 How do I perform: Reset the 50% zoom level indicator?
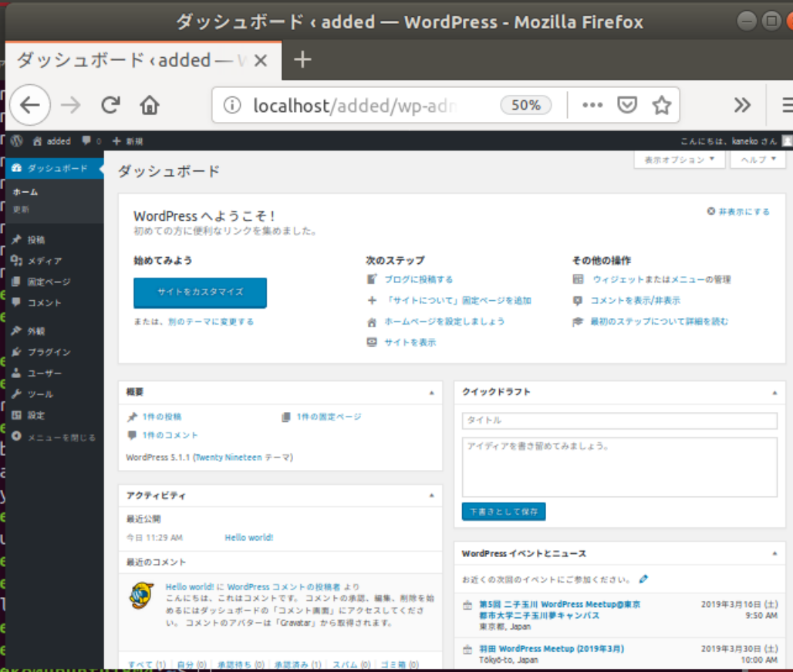point(526,105)
